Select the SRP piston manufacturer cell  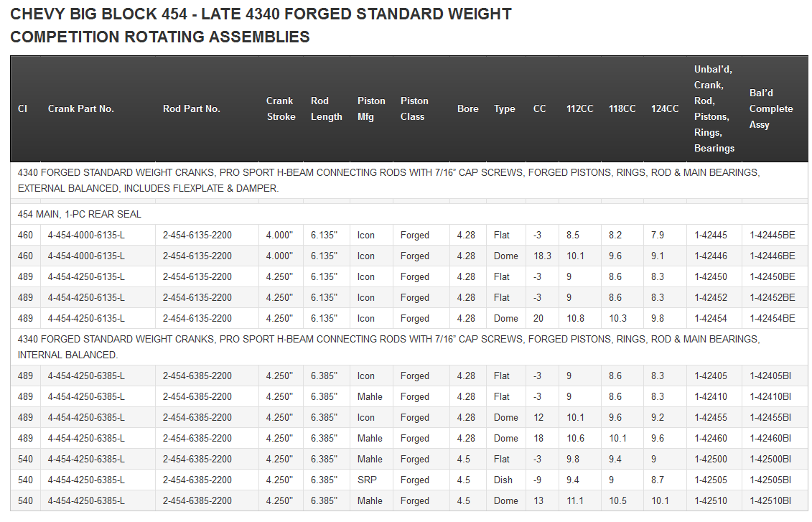366,480
